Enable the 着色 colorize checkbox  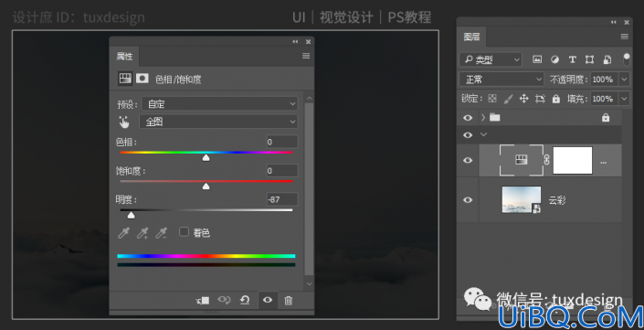click(x=184, y=232)
